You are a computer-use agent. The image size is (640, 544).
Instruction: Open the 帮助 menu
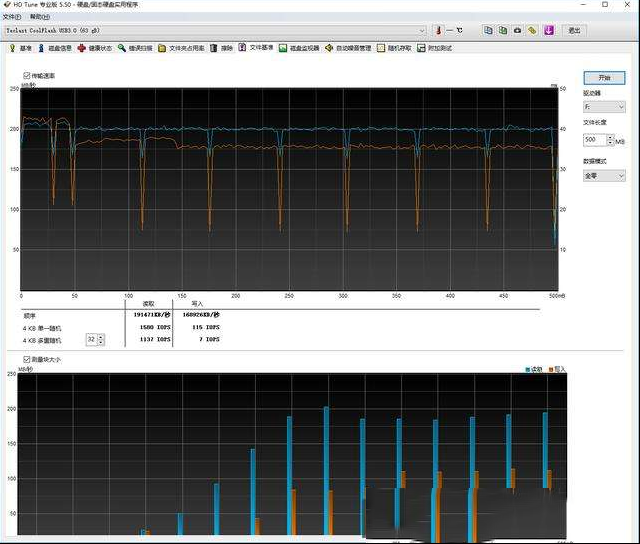[x=38, y=17]
